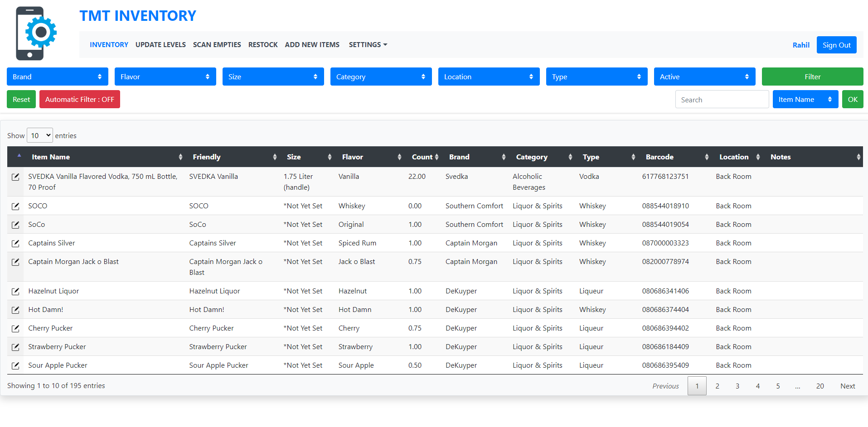Go to the Restock page
The height and width of the screenshot is (427, 868).
pyautogui.click(x=263, y=44)
